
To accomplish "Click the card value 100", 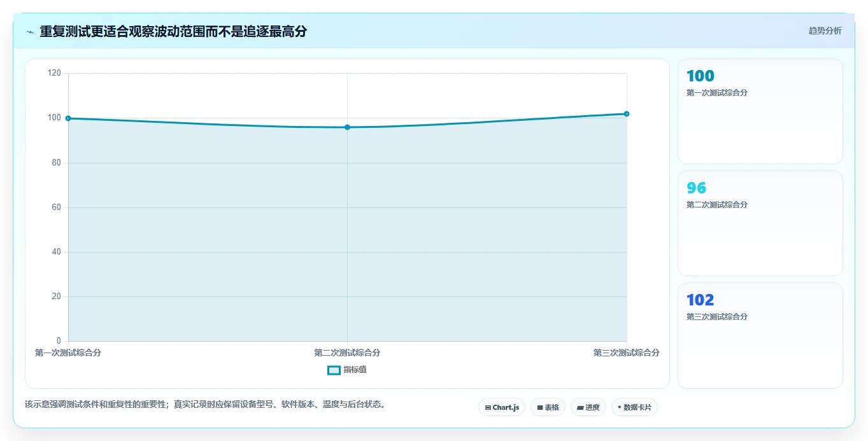I will coord(701,76).
